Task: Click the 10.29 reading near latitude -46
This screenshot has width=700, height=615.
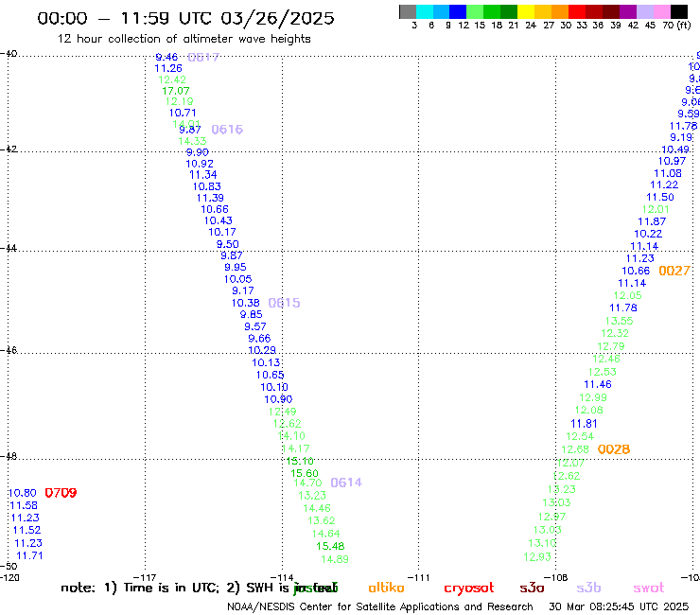Action: [x=262, y=350]
